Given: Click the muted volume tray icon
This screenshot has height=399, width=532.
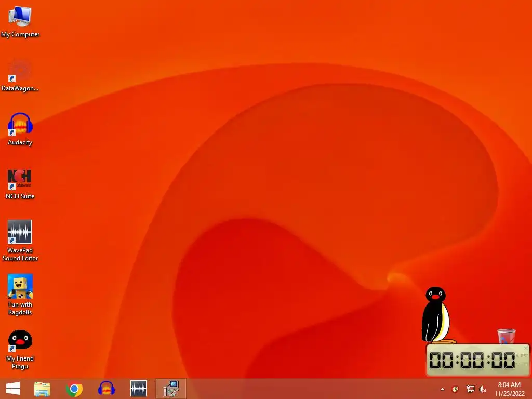Looking at the screenshot, I should pos(483,389).
